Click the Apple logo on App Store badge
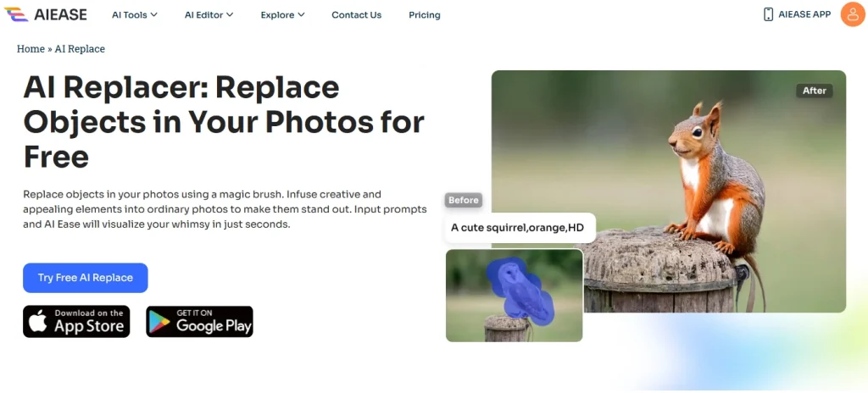 tap(38, 322)
